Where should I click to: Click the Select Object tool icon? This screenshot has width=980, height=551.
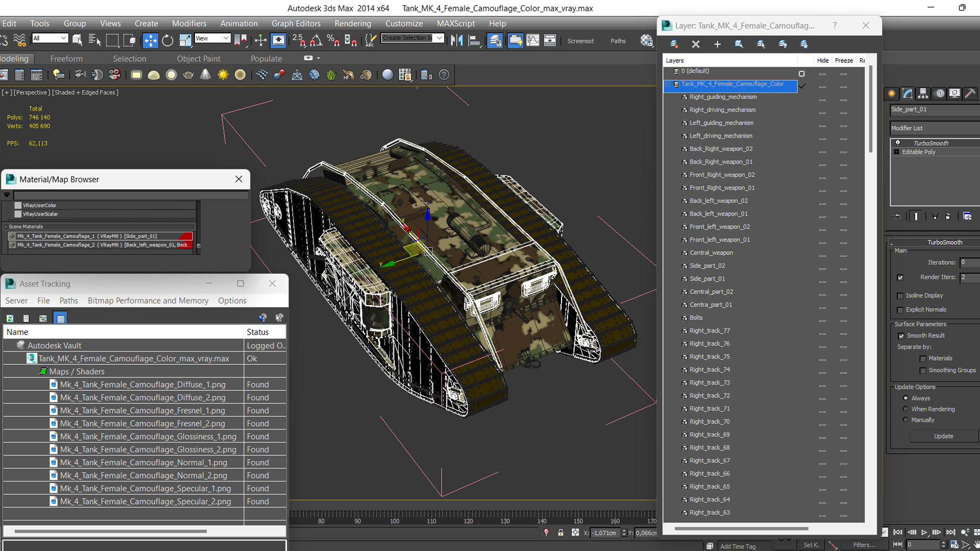[x=77, y=40]
